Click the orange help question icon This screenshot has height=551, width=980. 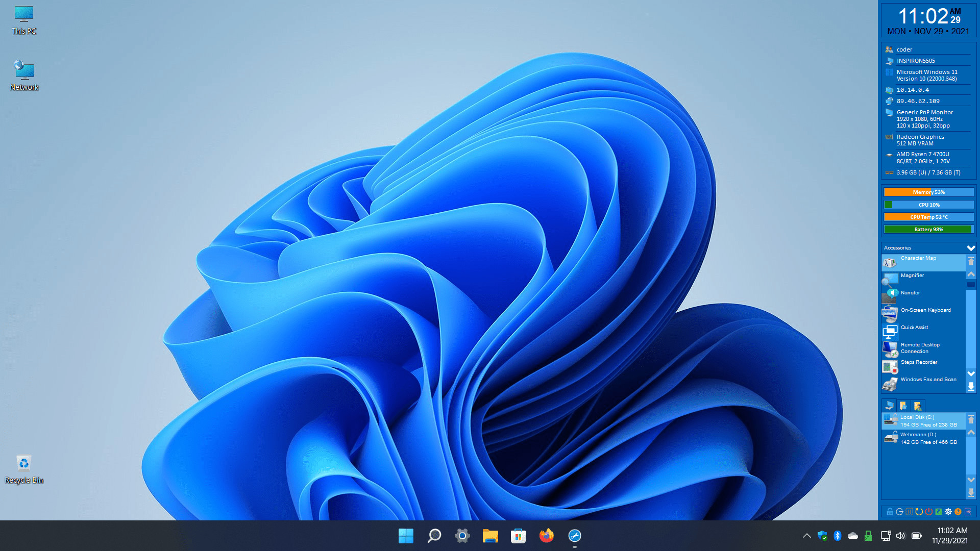pyautogui.click(x=958, y=512)
